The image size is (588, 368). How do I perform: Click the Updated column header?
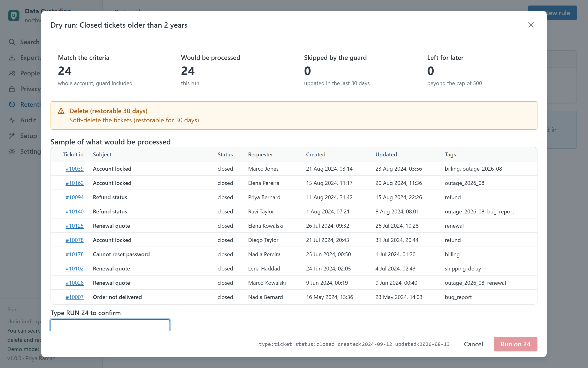[x=386, y=154]
